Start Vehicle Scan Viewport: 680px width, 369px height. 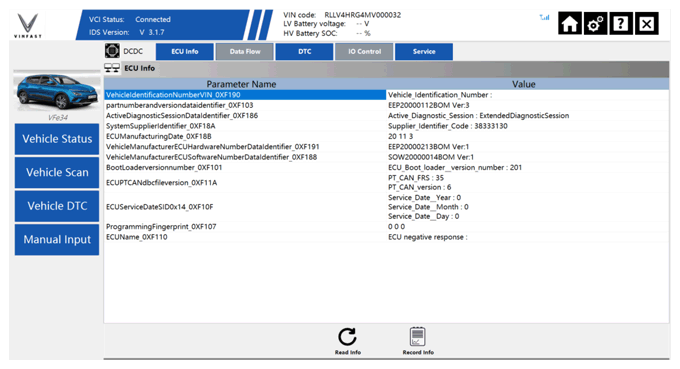[57, 173]
